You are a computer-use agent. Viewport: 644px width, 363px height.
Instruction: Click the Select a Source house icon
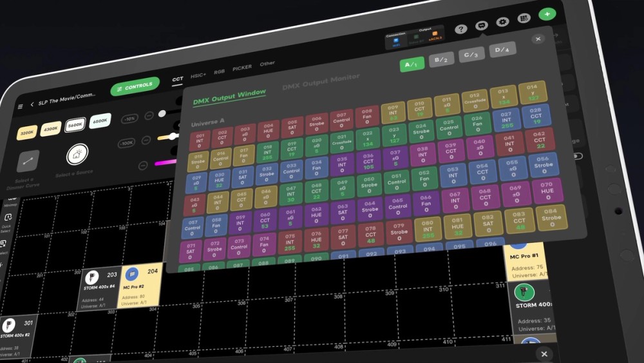[x=77, y=155]
